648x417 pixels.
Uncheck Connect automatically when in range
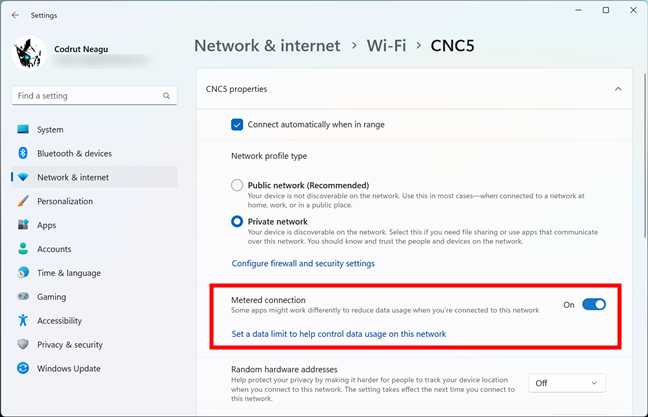pyautogui.click(x=237, y=124)
